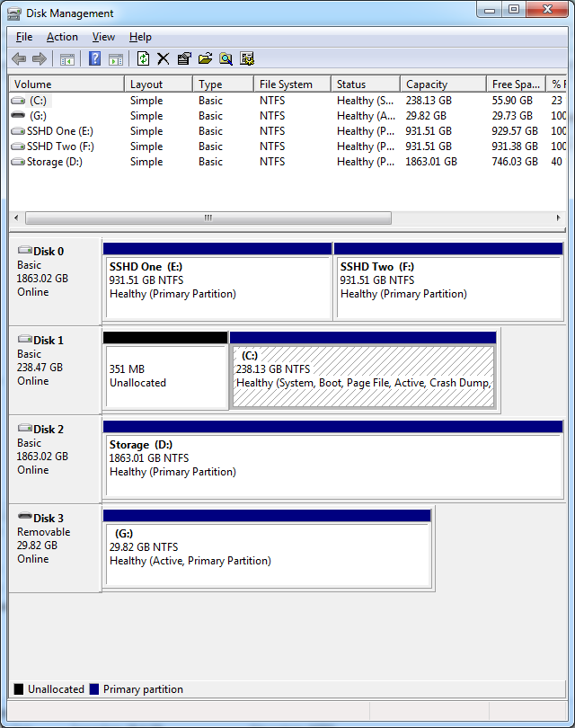Click the Explore magnifier toolbar icon
575x728 pixels.
[x=226, y=58]
